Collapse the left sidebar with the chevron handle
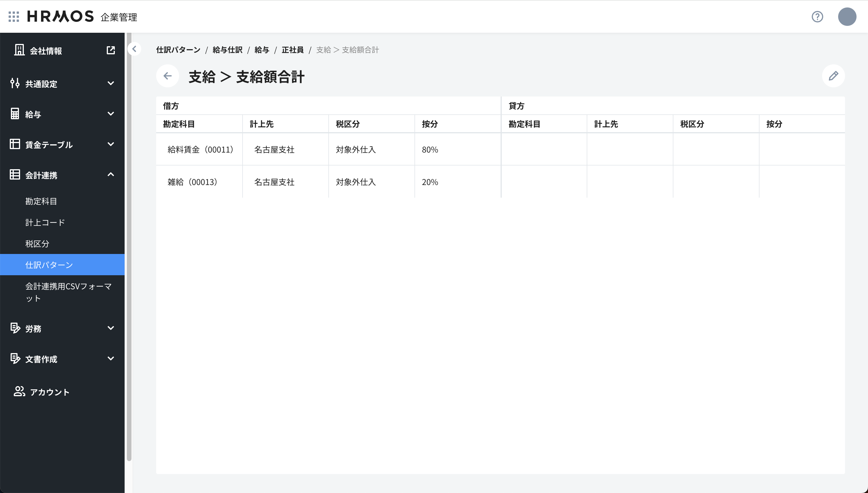Image resolution: width=868 pixels, height=493 pixels. coord(135,49)
